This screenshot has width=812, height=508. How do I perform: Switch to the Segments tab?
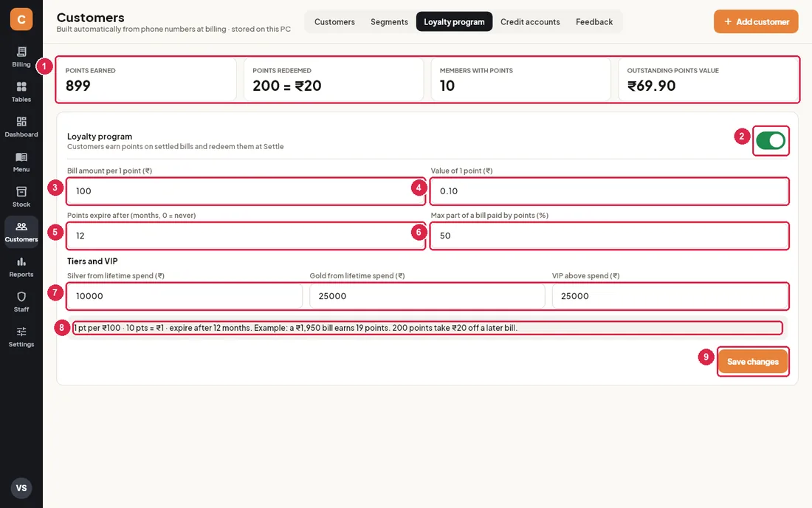(x=390, y=21)
